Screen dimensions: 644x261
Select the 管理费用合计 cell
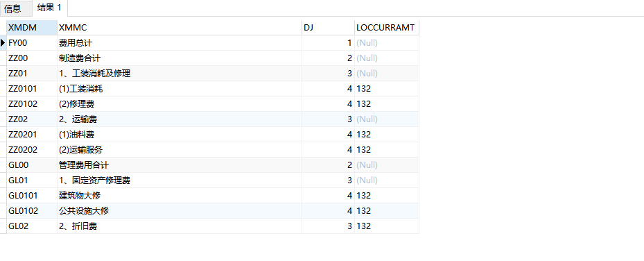tap(180, 165)
